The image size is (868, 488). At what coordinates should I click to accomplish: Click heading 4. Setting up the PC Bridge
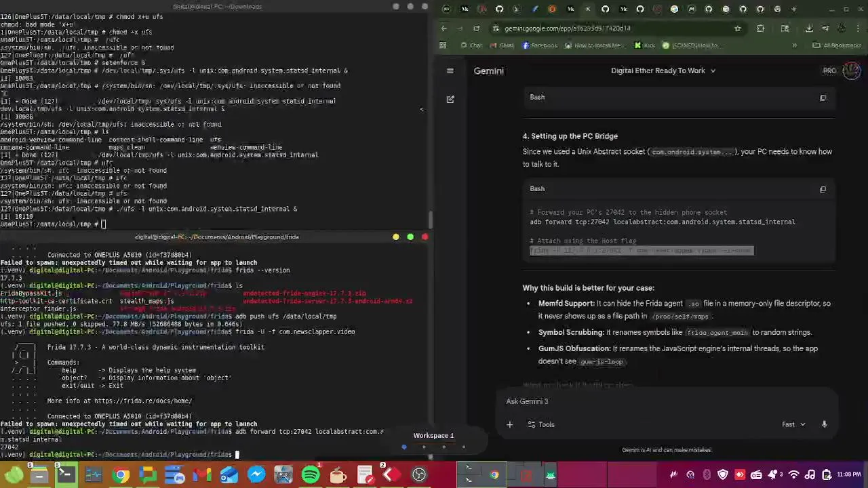click(x=570, y=136)
